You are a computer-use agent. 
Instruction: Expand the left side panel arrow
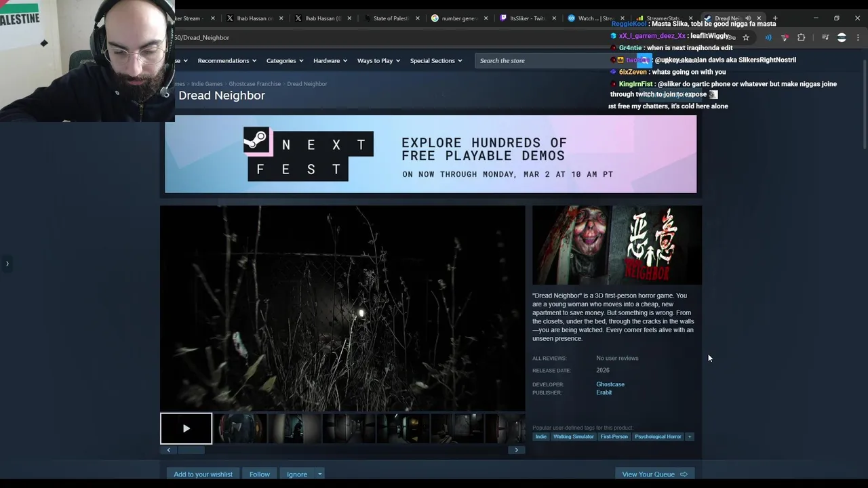(7, 264)
